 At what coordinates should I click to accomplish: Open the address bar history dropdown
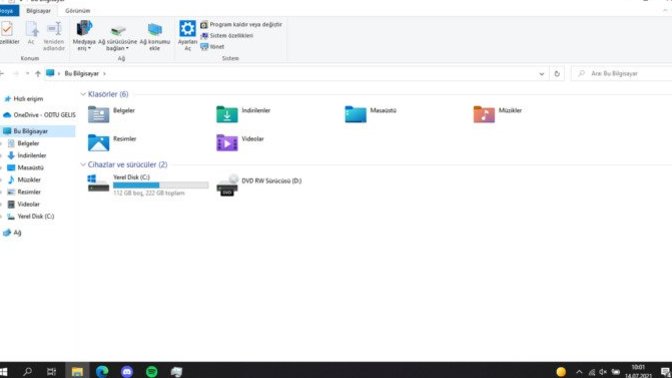tap(542, 74)
